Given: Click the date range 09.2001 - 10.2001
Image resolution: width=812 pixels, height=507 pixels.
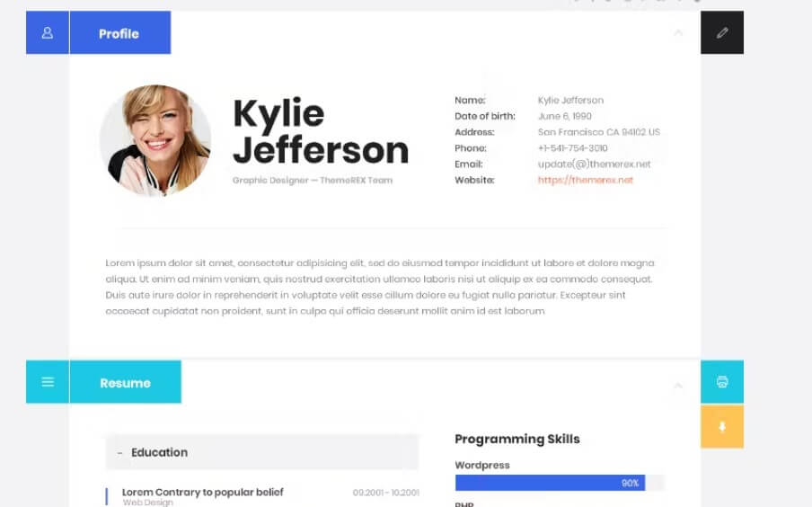Looking at the screenshot, I should [x=386, y=493].
